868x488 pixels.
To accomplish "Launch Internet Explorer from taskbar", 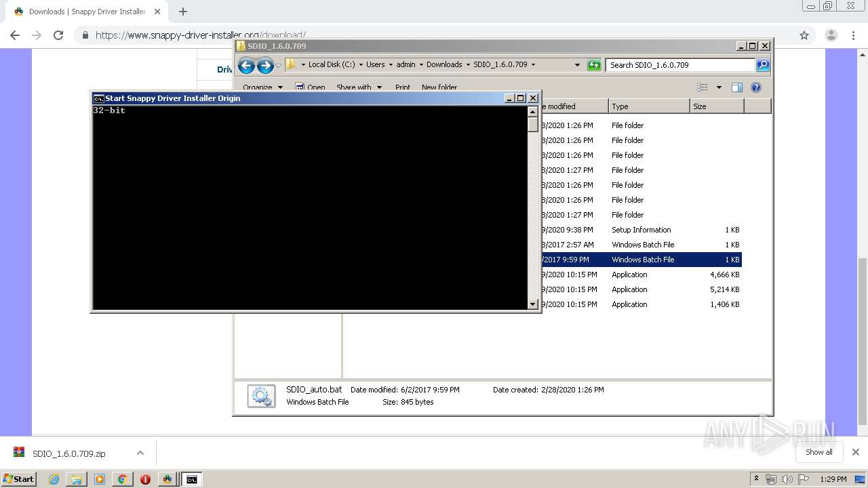I will pyautogui.click(x=54, y=479).
